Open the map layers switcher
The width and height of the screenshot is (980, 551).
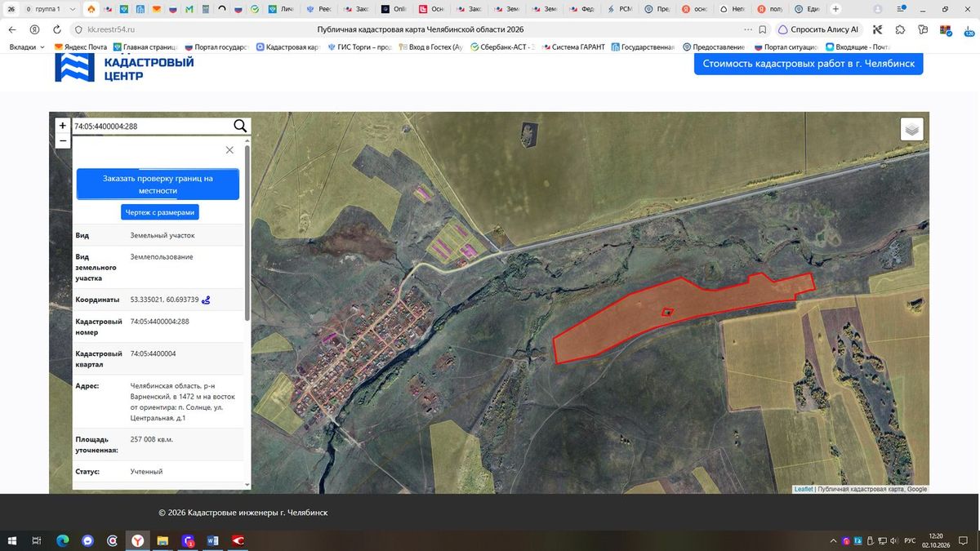(912, 129)
